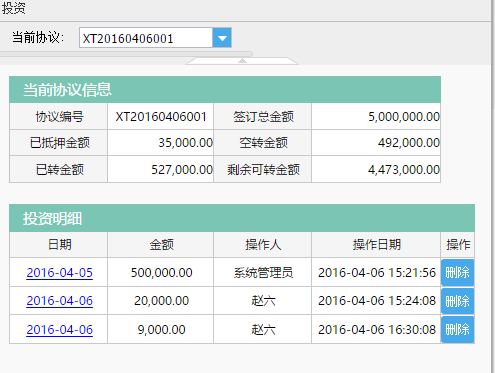Click the 20,000.00 amount cell

[161, 301]
